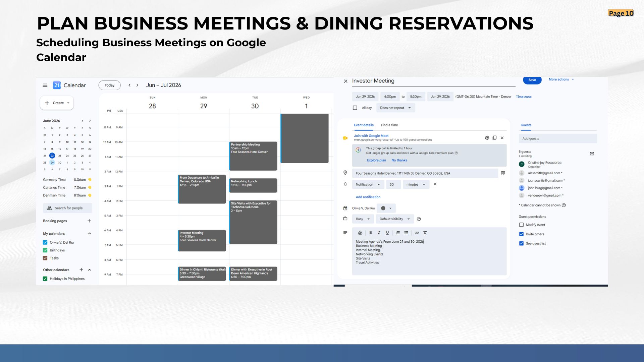
Task: Click the 4:00pm start time field
Action: click(390, 97)
